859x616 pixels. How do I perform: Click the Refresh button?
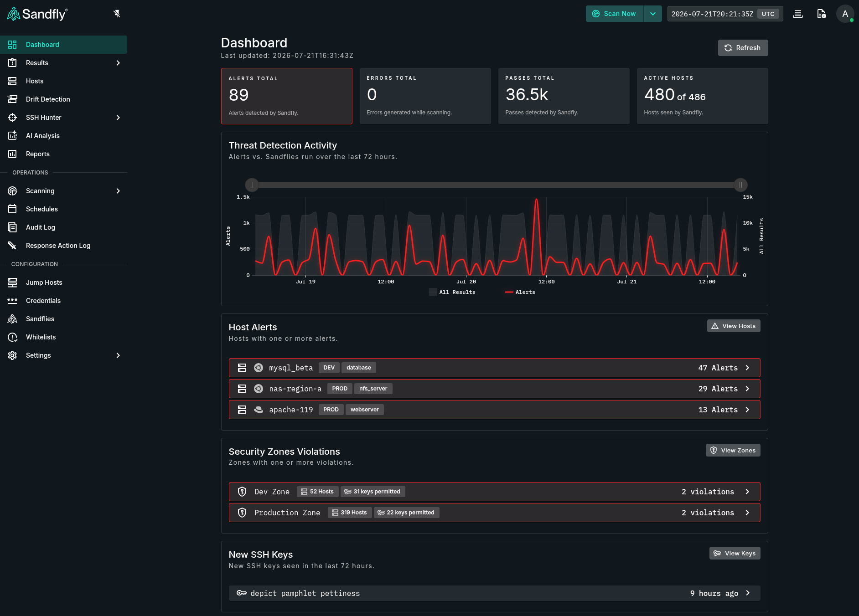tap(743, 48)
